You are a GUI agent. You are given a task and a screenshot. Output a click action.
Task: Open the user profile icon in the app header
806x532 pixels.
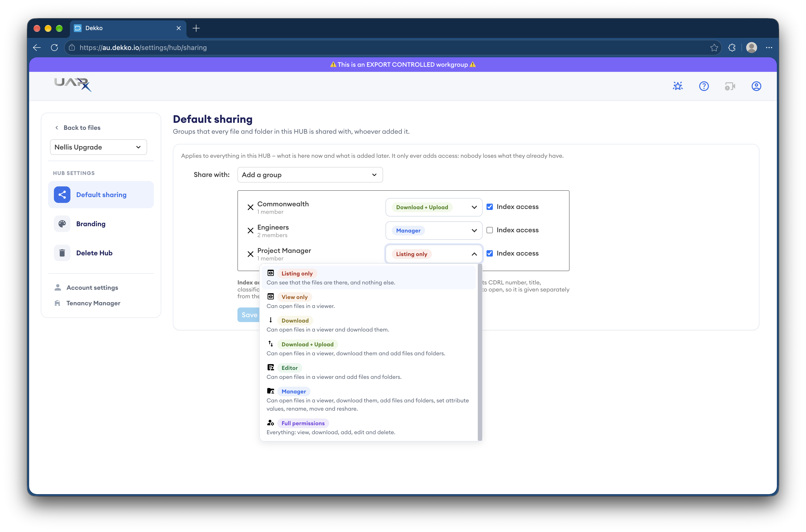point(756,86)
